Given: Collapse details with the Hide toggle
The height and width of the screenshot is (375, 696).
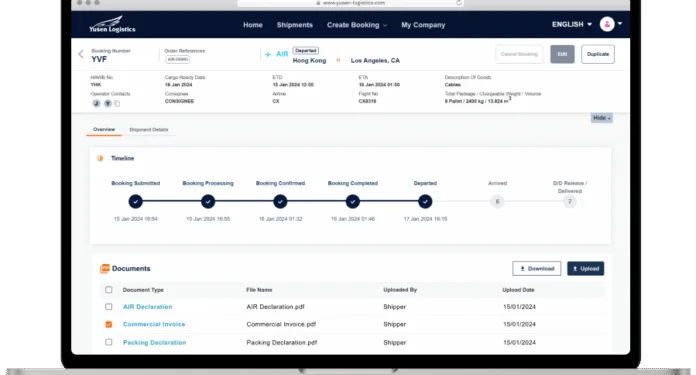Looking at the screenshot, I should (x=601, y=118).
